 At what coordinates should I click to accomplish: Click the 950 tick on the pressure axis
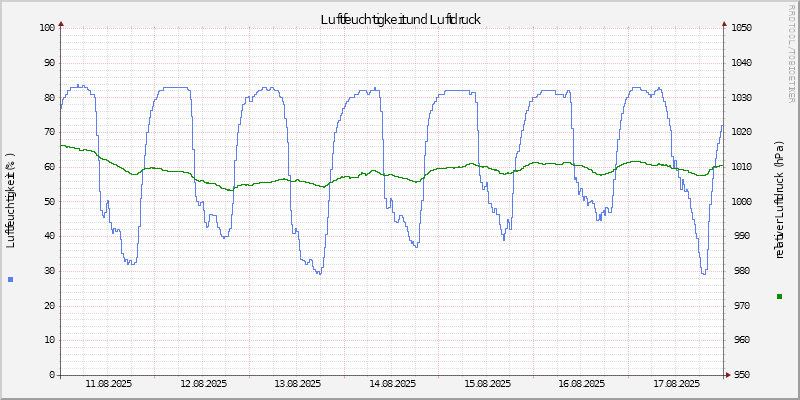click(x=738, y=375)
